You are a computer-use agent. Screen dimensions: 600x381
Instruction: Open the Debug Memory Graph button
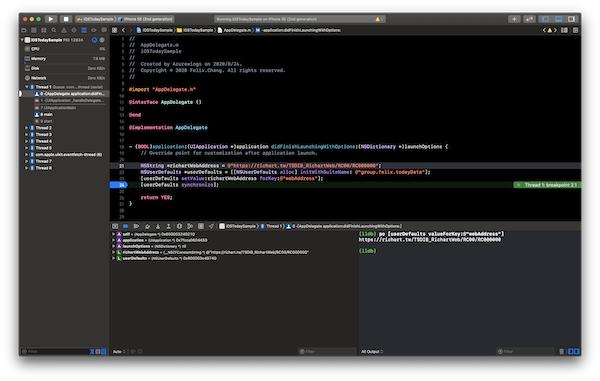pos(190,226)
